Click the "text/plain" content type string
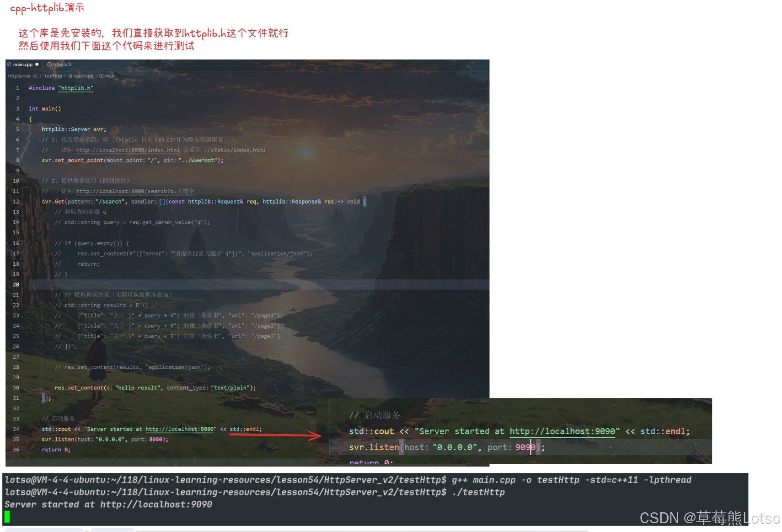The height and width of the screenshot is (532, 782). (230, 388)
